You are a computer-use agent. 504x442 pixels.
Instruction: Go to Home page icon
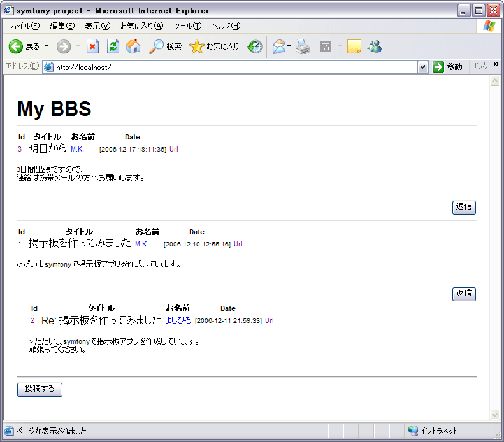click(x=133, y=46)
